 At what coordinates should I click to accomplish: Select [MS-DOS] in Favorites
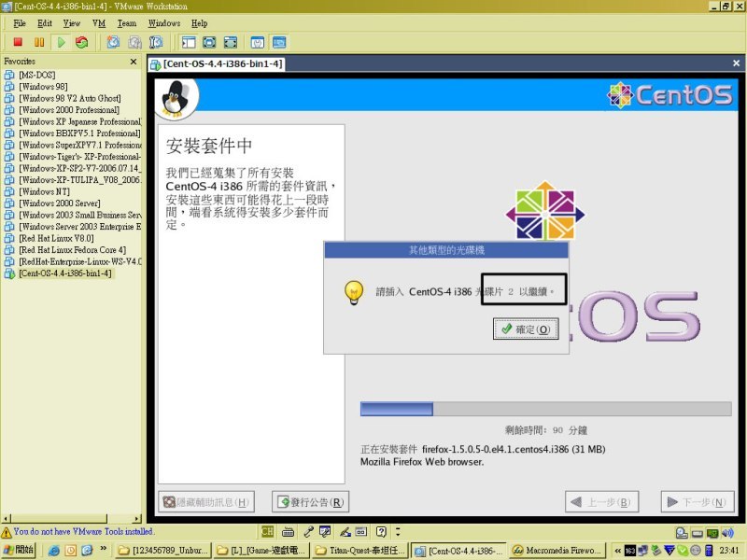point(37,75)
